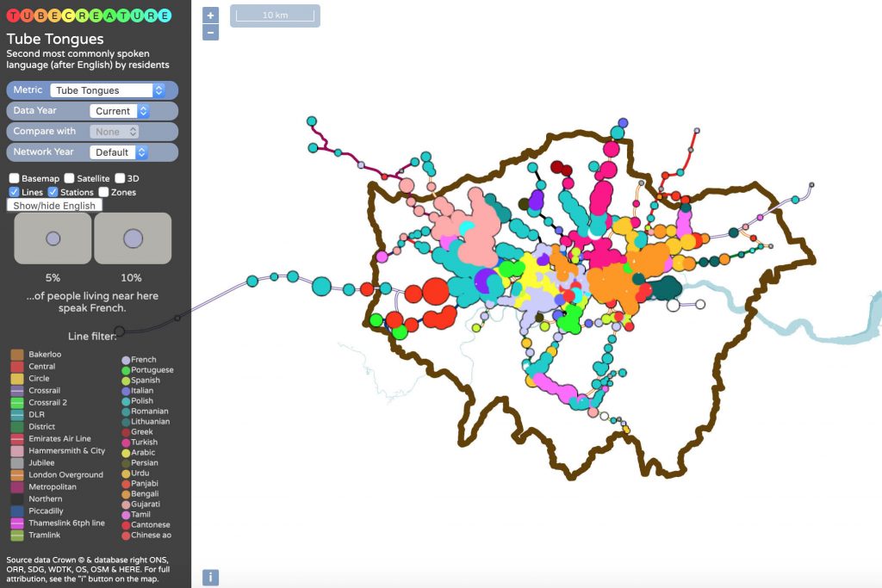Filter by the Bakerloo line swatch

[16, 355]
